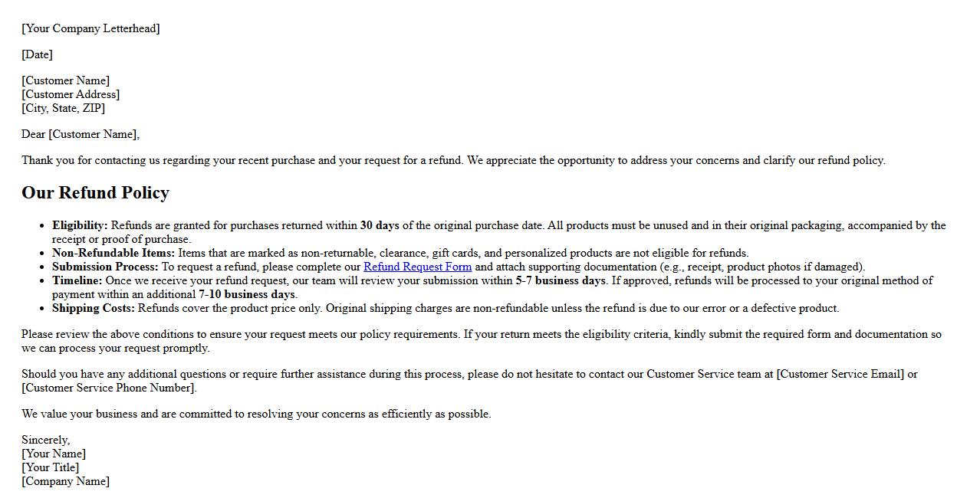This screenshot has width=980, height=498.
Task: Click the bold "30 days" text
Action: (380, 225)
